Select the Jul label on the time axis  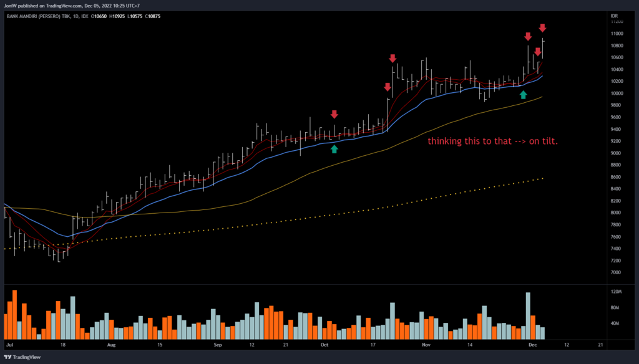coord(9,344)
